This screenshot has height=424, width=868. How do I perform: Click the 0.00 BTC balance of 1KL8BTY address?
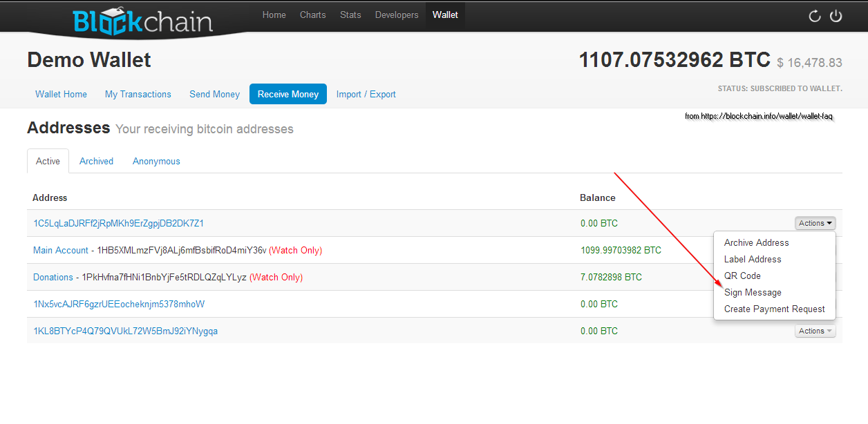[x=599, y=331]
